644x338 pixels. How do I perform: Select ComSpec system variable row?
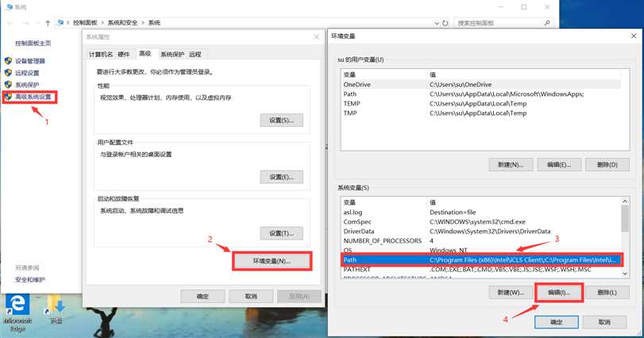pyautogui.click(x=481, y=221)
